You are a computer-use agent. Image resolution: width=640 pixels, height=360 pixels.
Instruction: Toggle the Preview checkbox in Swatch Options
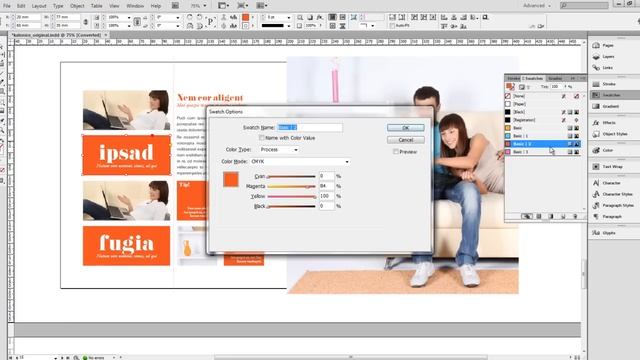[x=396, y=151]
